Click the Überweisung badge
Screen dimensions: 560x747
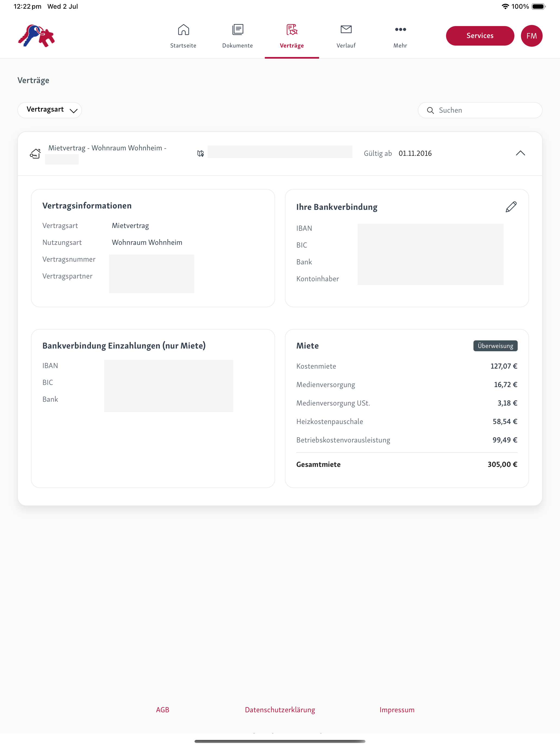pyautogui.click(x=495, y=346)
